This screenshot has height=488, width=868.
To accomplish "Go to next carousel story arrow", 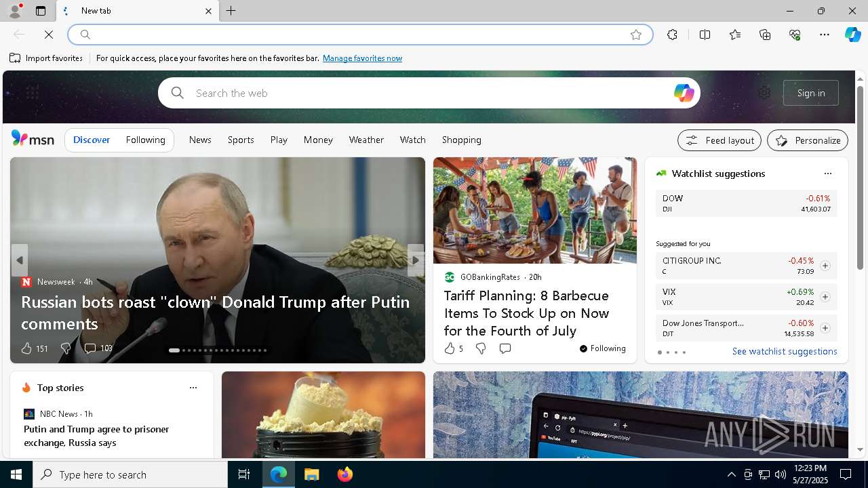I will (415, 260).
